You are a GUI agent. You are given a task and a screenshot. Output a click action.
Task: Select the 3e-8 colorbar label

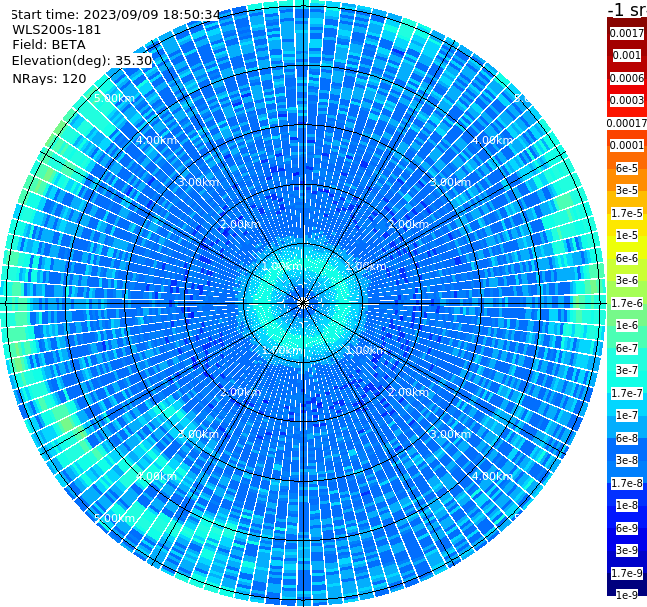point(627,460)
